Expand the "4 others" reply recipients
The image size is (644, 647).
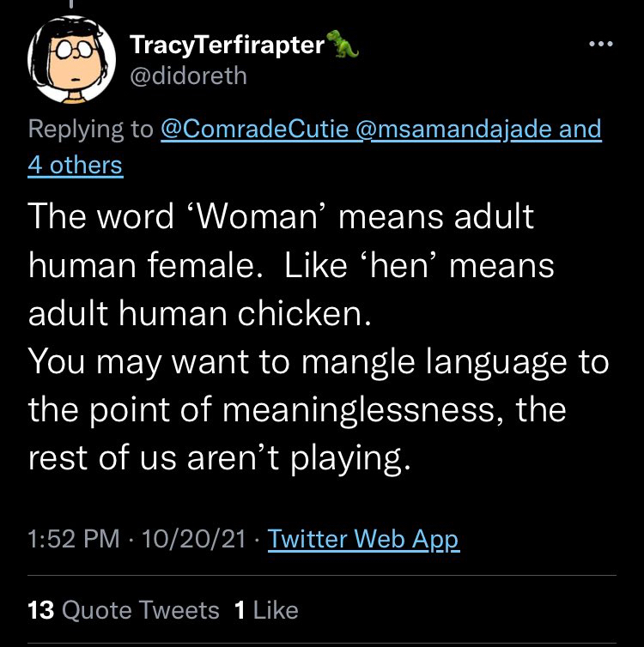[x=76, y=165]
